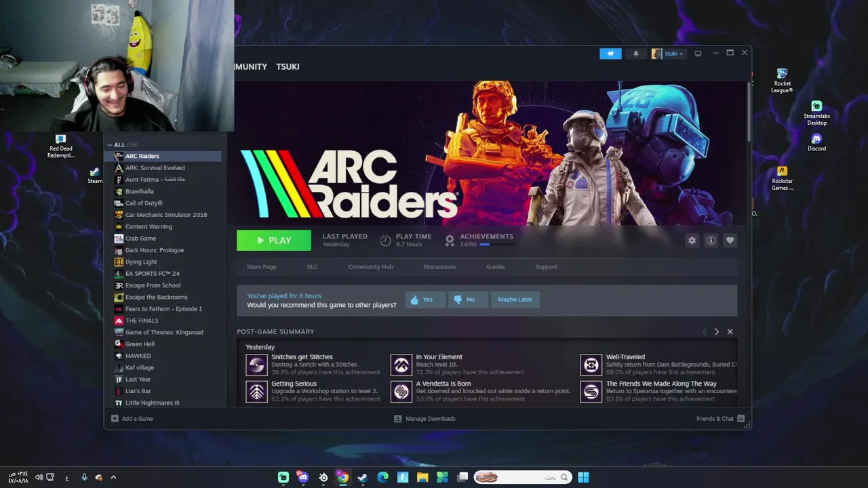This screenshot has height=488, width=868.
Task: Open the Guides tab
Action: tap(495, 266)
